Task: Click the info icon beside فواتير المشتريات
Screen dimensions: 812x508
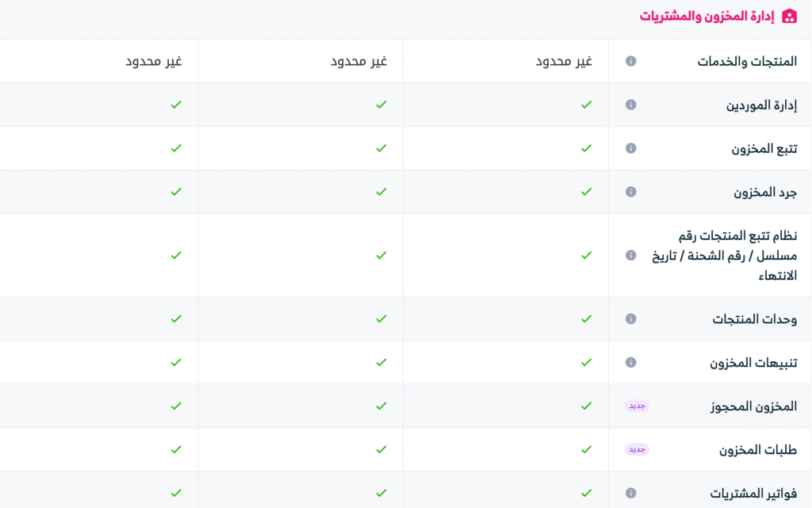Action: click(630, 493)
